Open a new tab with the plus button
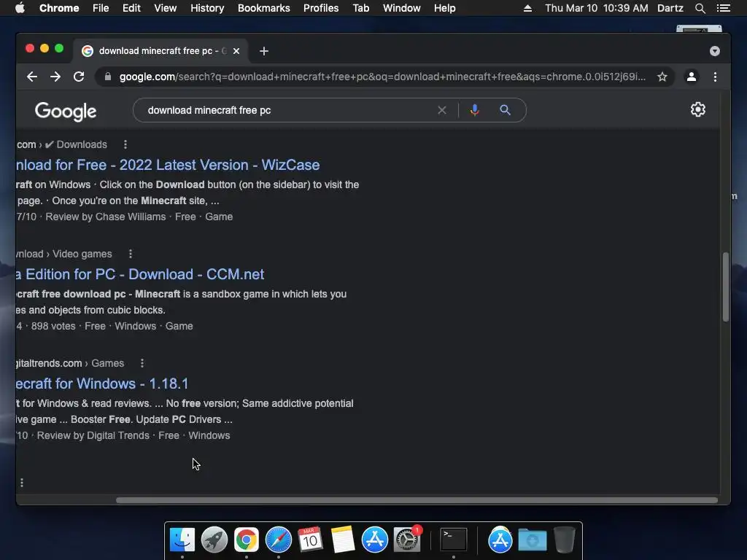 (x=264, y=51)
